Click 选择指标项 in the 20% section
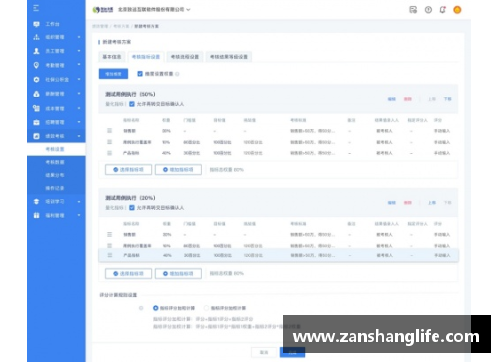 tap(128, 273)
